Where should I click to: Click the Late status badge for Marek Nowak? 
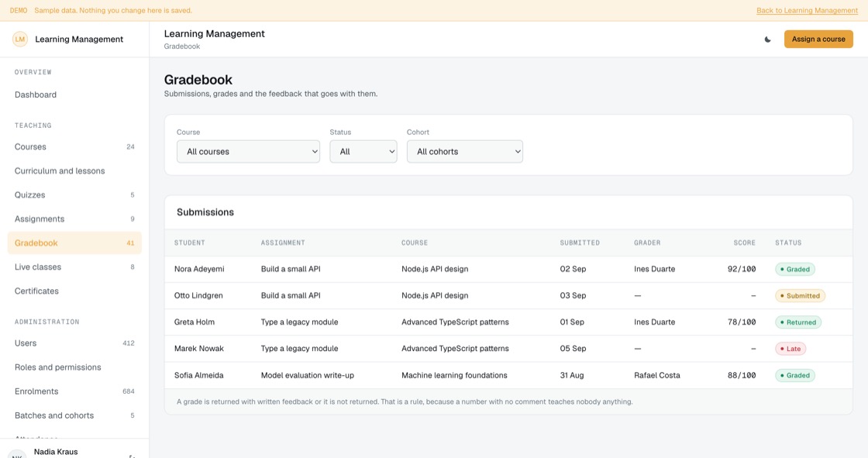[790, 349]
